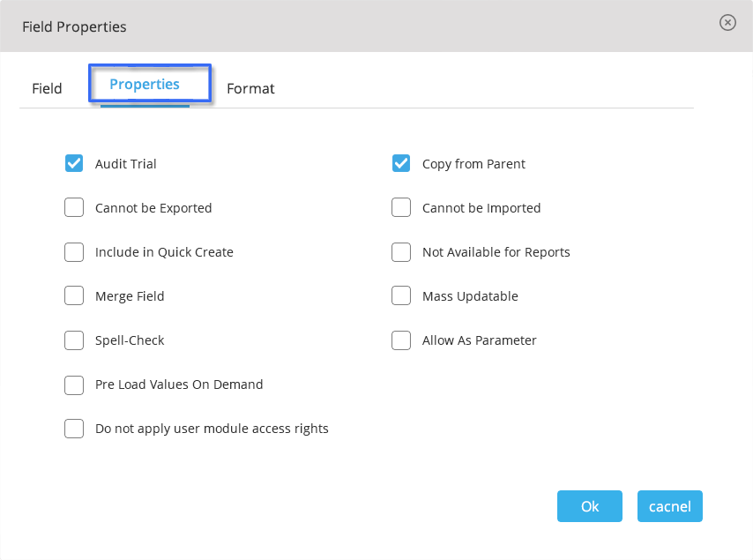Check the Allow As Parameter box
The width and height of the screenshot is (753, 560).
pyautogui.click(x=401, y=340)
